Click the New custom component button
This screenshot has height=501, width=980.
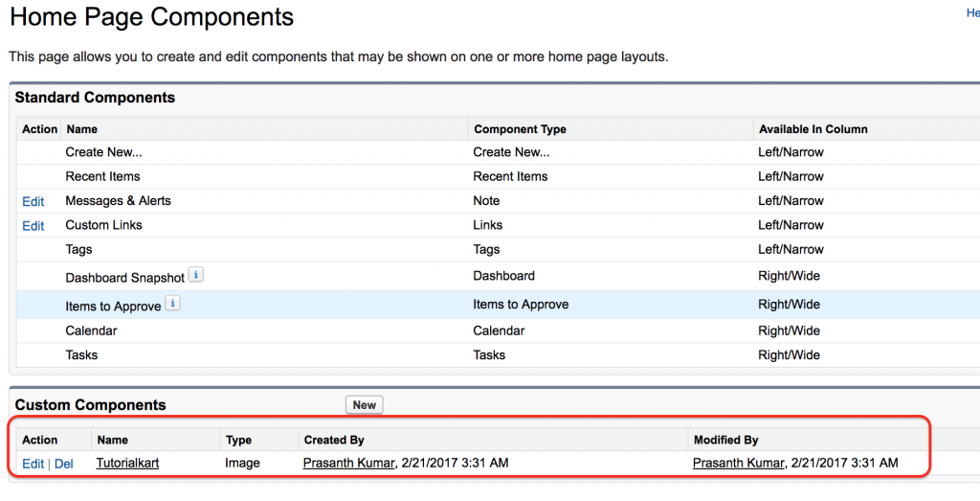coord(365,404)
